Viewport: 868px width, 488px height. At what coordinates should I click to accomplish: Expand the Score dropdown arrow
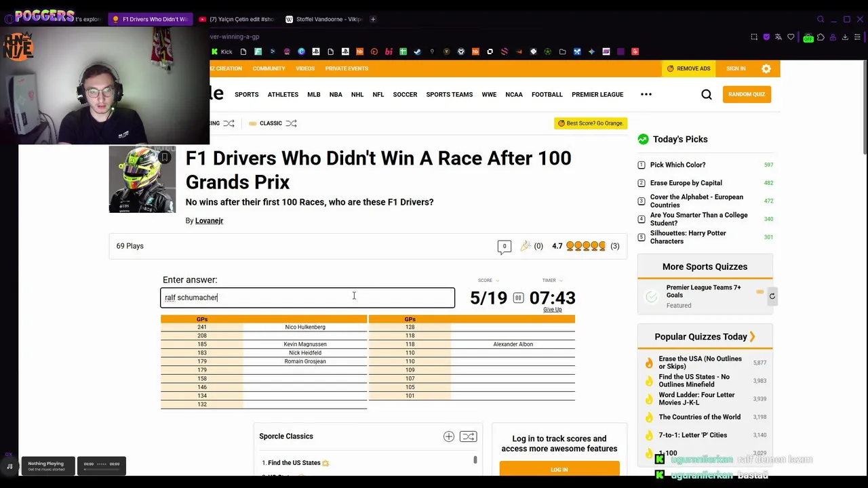click(497, 281)
